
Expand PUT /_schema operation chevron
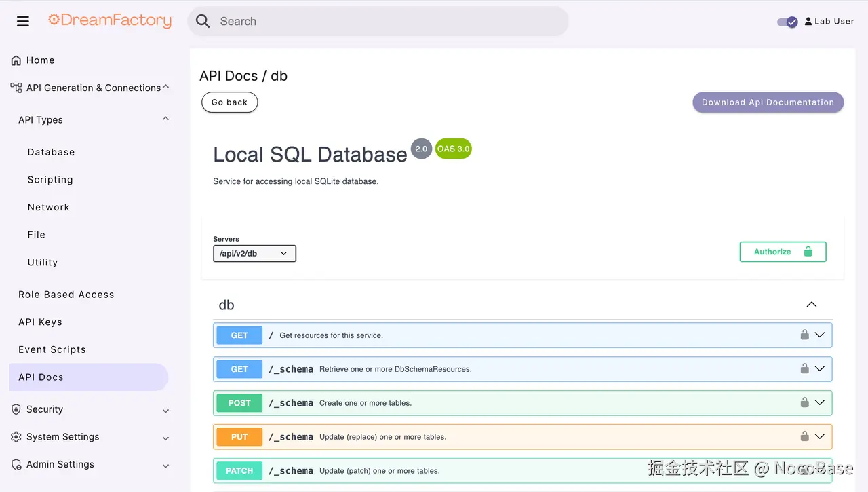820,436
